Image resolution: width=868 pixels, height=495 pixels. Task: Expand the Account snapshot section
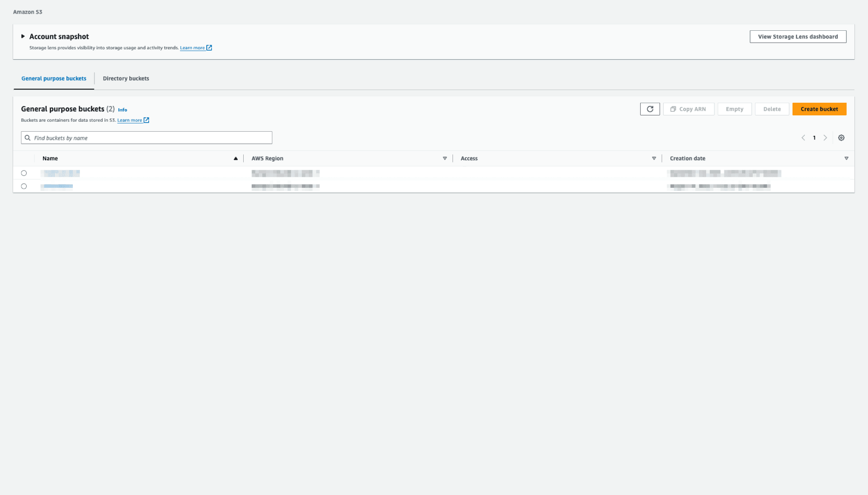(23, 36)
